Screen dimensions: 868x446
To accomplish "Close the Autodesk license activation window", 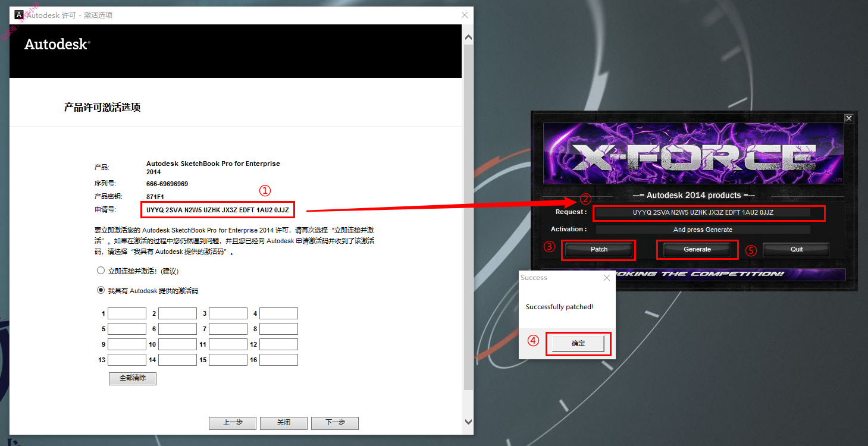I will [464, 15].
